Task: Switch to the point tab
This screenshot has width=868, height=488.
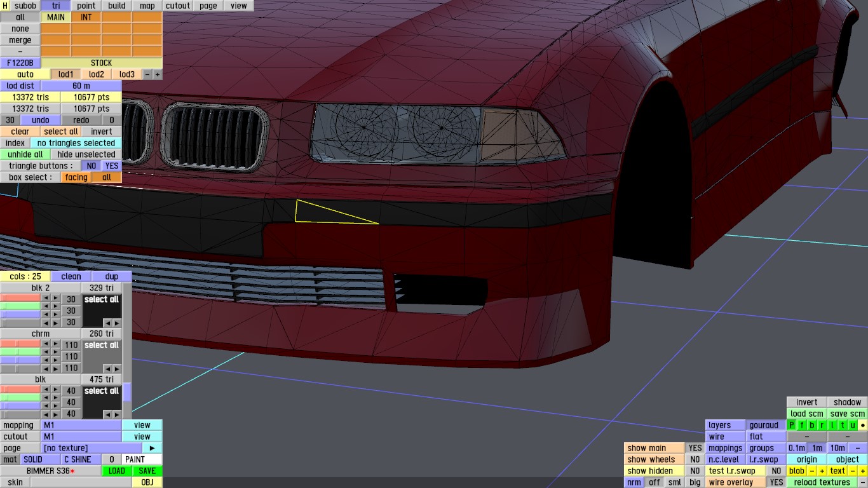Action: coord(86,6)
